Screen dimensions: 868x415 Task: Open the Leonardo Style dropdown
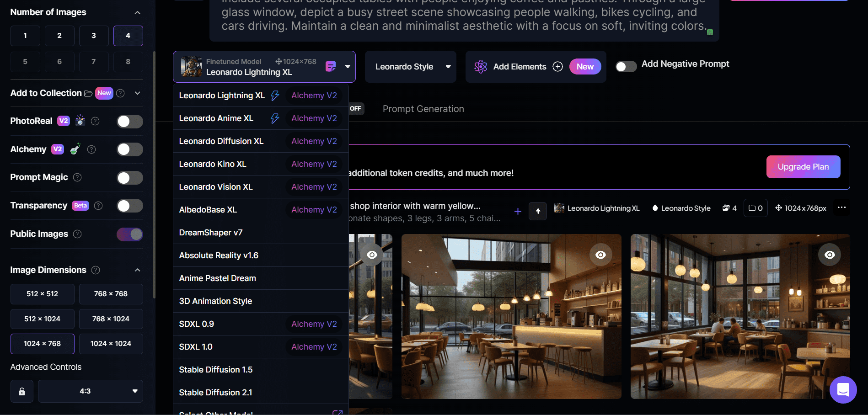pos(410,66)
